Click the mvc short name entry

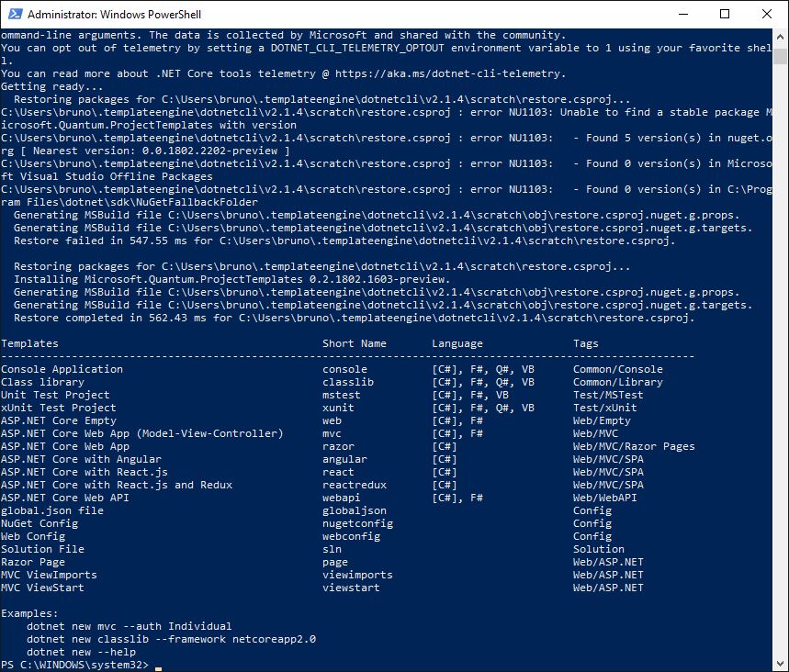[332, 433]
